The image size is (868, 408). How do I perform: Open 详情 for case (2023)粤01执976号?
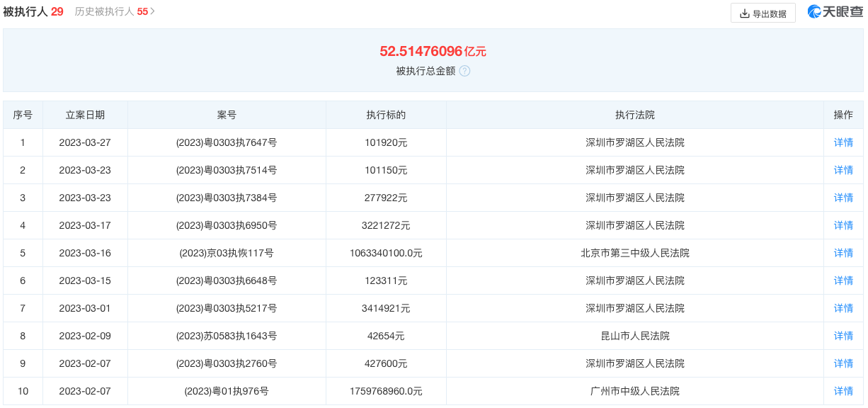(x=843, y=391)
